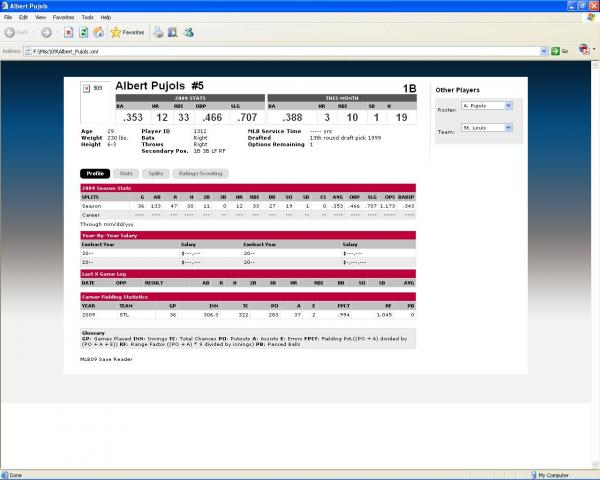This screenshot has width=600, height=480.
Task: Click the 13th round draft pick text
Action: 345,138
